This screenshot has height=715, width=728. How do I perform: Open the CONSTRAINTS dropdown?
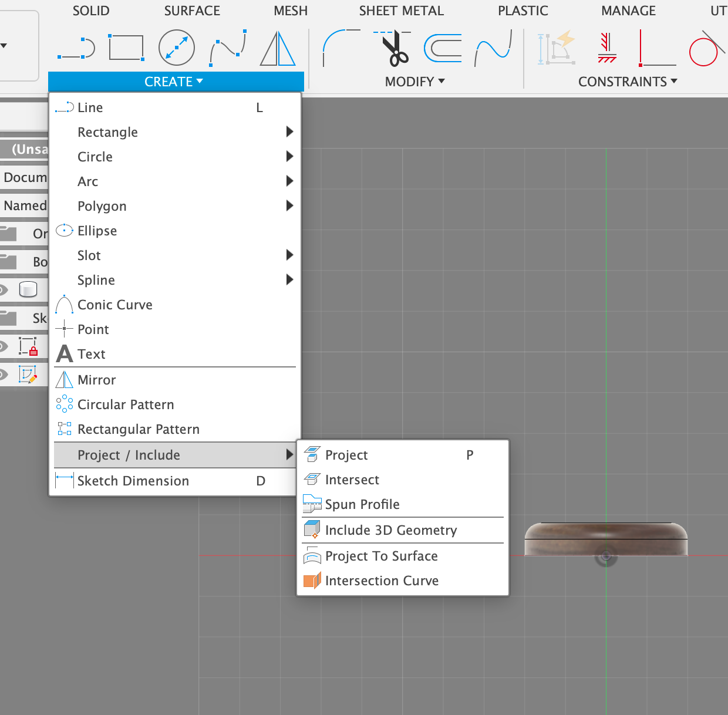(x=627, y=82)
